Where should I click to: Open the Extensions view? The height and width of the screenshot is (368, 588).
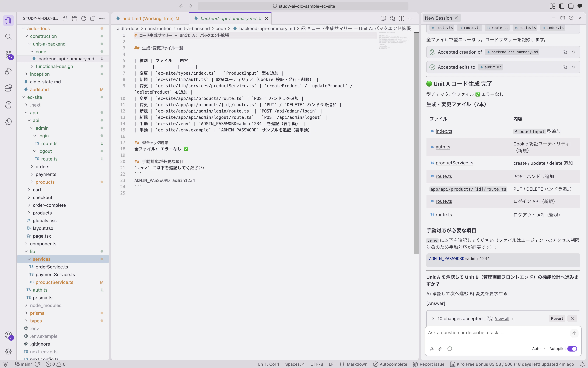pyautogui.click(x=8, y=88)
